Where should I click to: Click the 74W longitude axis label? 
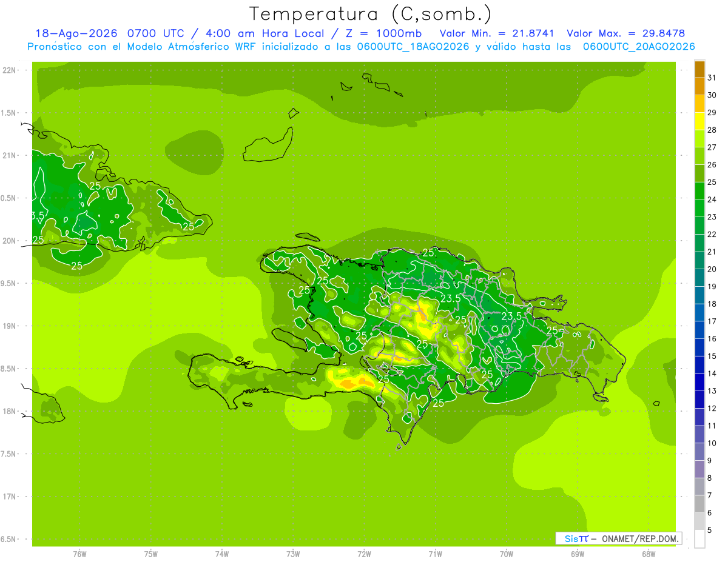222,554
